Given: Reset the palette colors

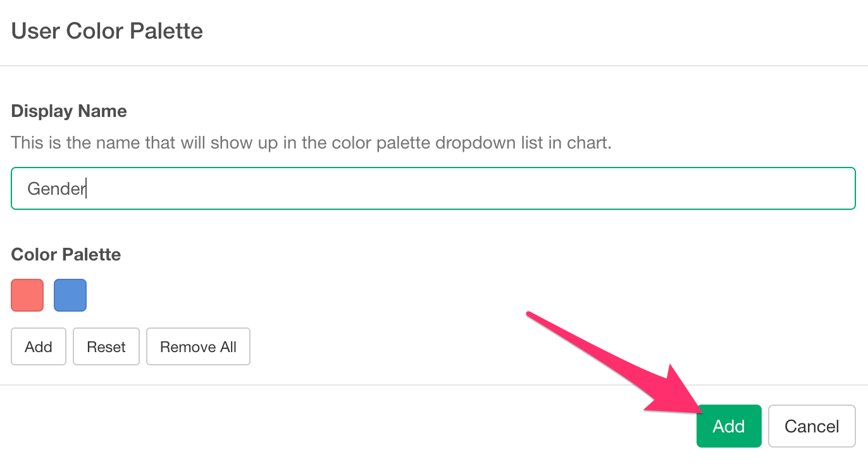Looking at the screenshot, I should (106, 346).
